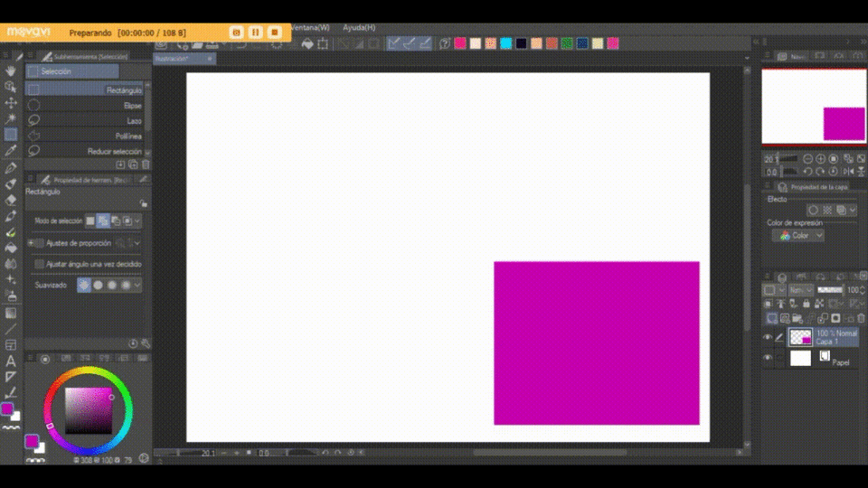Select the magenta main color swatch

pos(32,441)
